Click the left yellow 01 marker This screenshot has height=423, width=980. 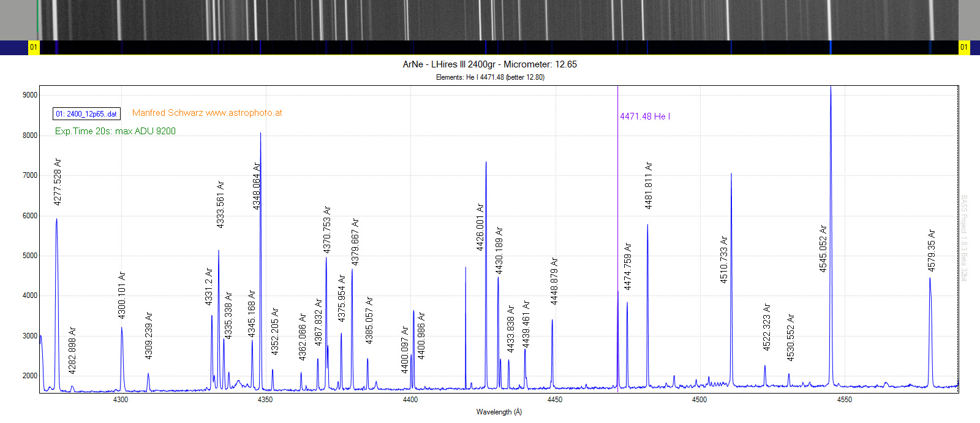pyautogui.click(x=34, y=47)
